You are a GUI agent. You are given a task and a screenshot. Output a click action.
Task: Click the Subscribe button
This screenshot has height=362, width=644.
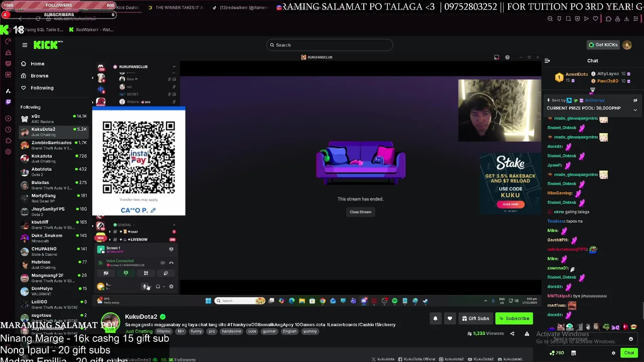pyautogui.click(x=514, y=318)
